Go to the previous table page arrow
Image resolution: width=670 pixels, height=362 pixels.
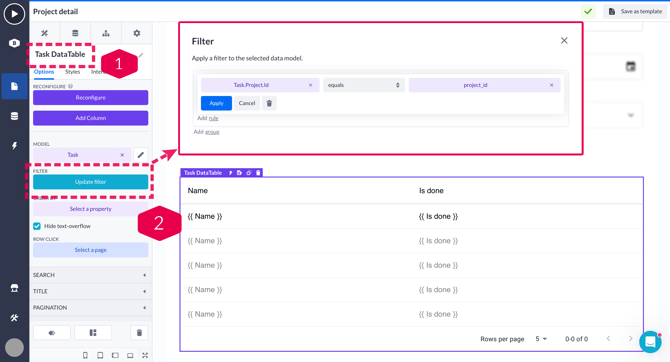608,338
